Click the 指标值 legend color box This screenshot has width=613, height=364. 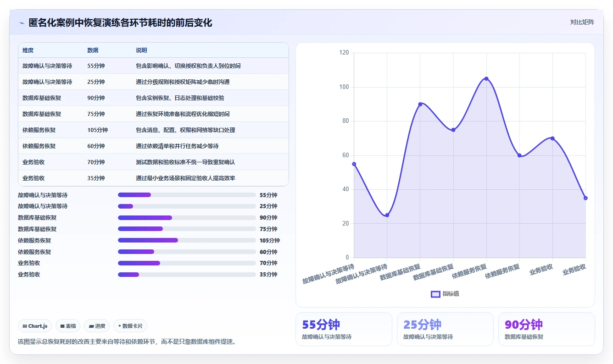click(x=435, y=294)
